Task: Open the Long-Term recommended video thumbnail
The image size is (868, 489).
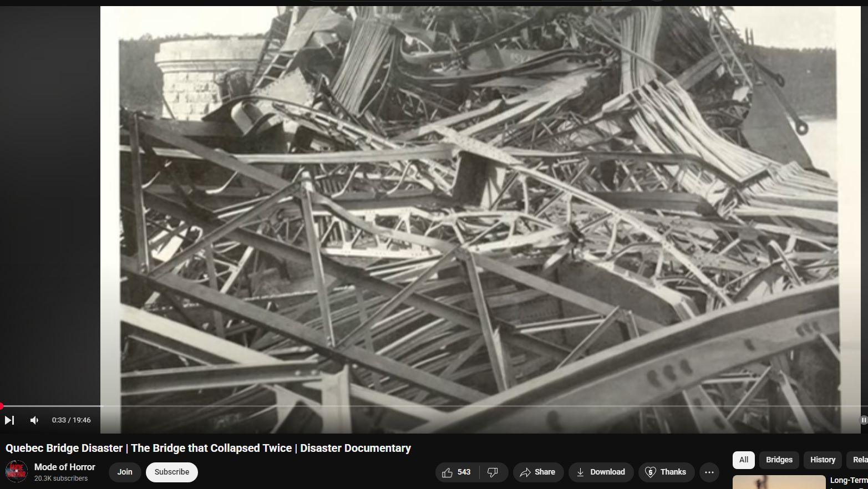Action: tap(779, 482)
